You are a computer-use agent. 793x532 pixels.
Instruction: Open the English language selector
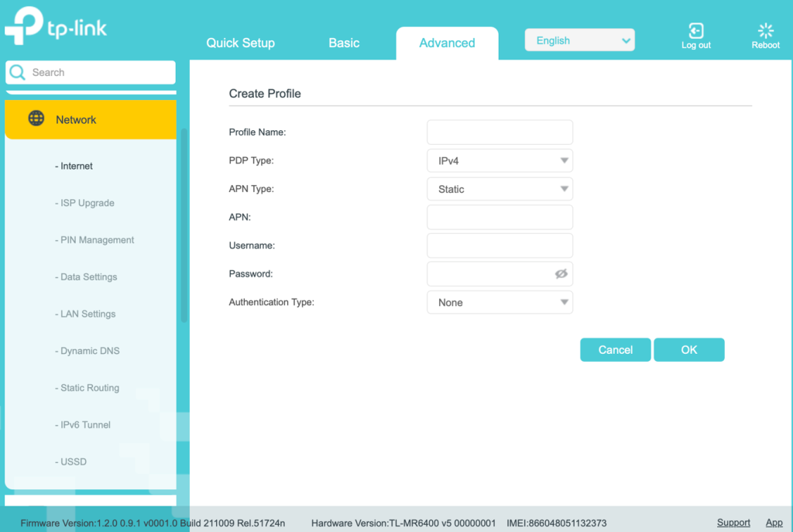pos(579,40)
